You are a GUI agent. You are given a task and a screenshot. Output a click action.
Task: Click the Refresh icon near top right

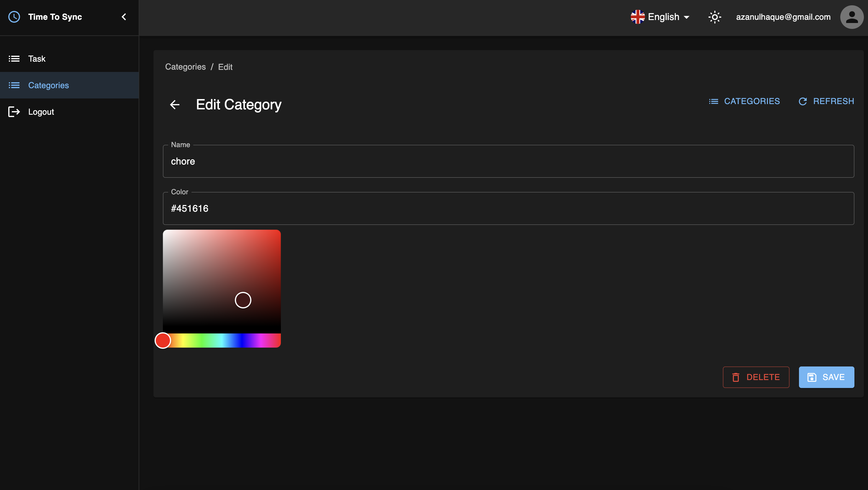[x=803, y=101]
